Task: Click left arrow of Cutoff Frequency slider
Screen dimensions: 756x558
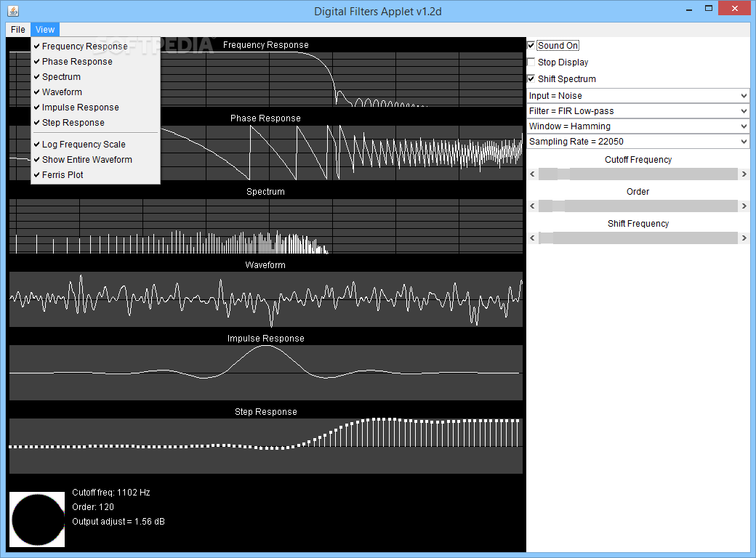Action: point(532,174)
